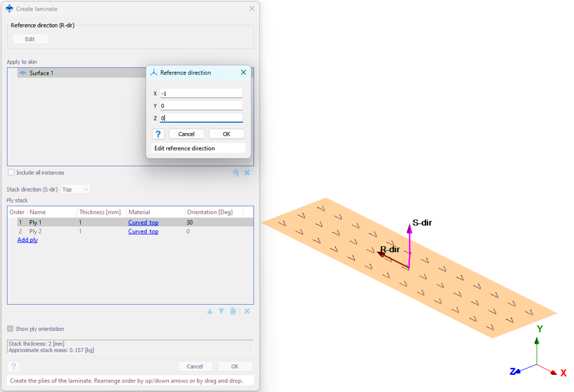Delete ply using X icon below ply stack
Viewport: 574px width, 392px height.
247,311
